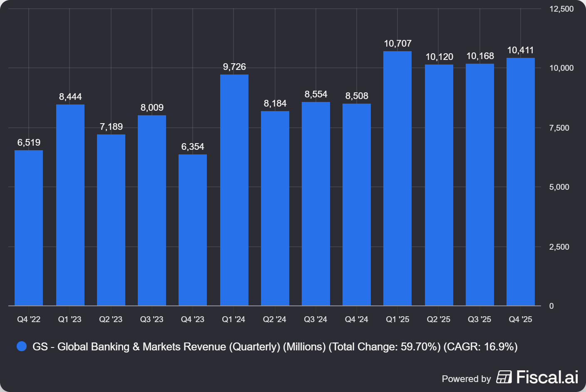Click the Q1 '23 bar

[x=70, y=205]
